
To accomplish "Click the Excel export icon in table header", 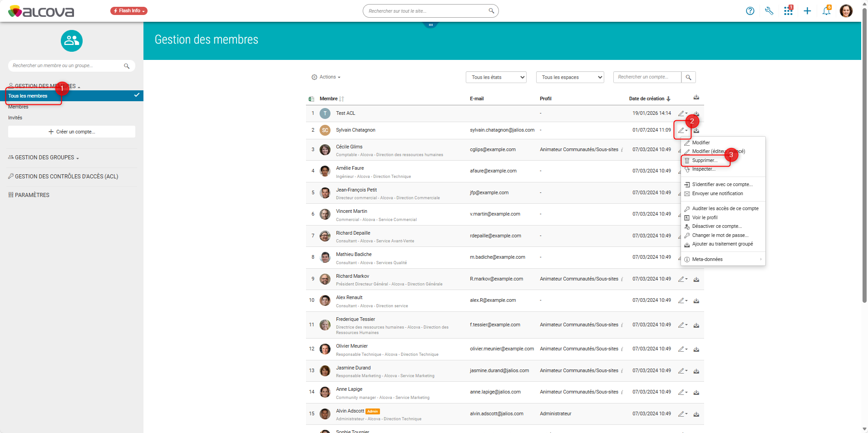I will tap(311, 99).
